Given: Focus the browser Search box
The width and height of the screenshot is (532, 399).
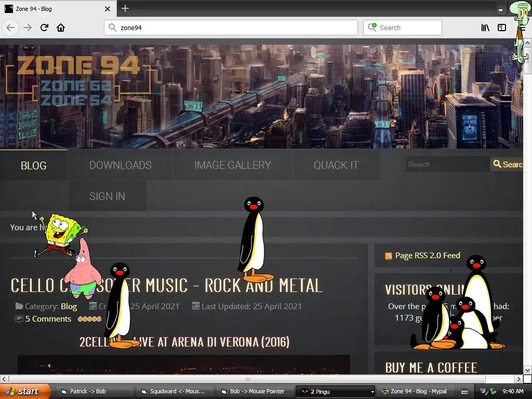Looking at the screenshot, I should [403, 28].
